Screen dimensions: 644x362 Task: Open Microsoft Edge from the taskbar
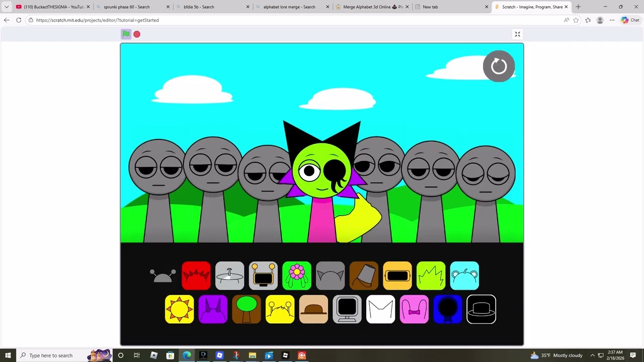[x=187, y=355]
